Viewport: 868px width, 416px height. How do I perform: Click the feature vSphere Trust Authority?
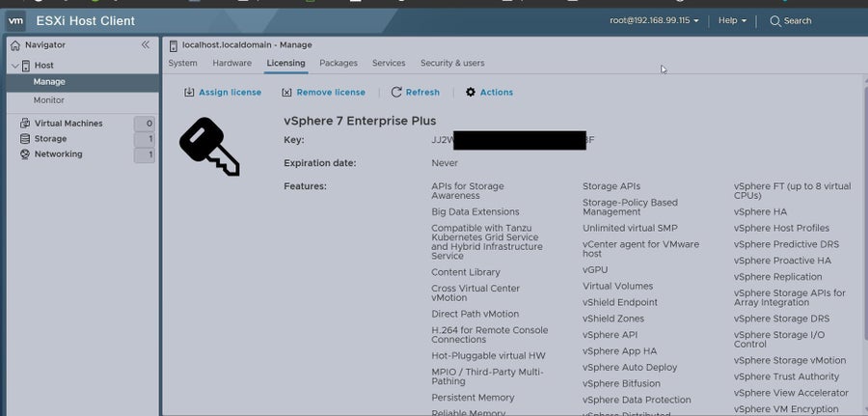coord(787,376)
